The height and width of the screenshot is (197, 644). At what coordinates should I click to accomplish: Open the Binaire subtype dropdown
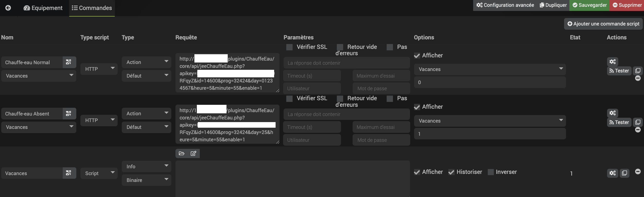[147, 180]
